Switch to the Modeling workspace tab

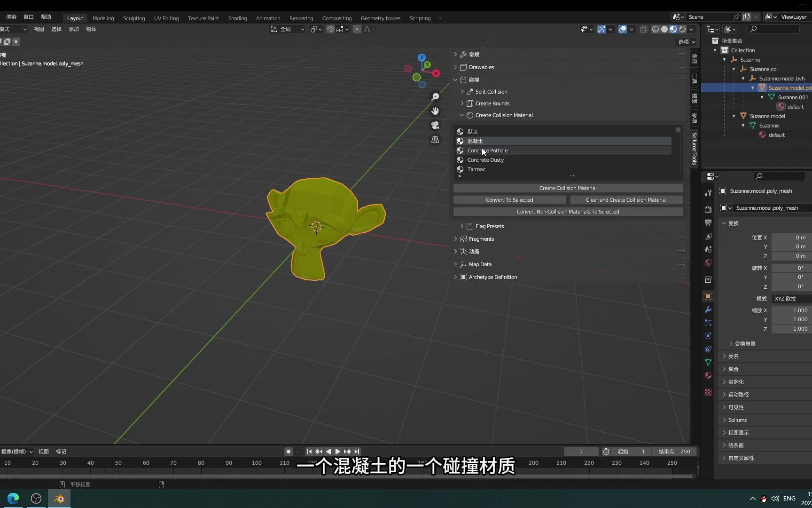103,18
